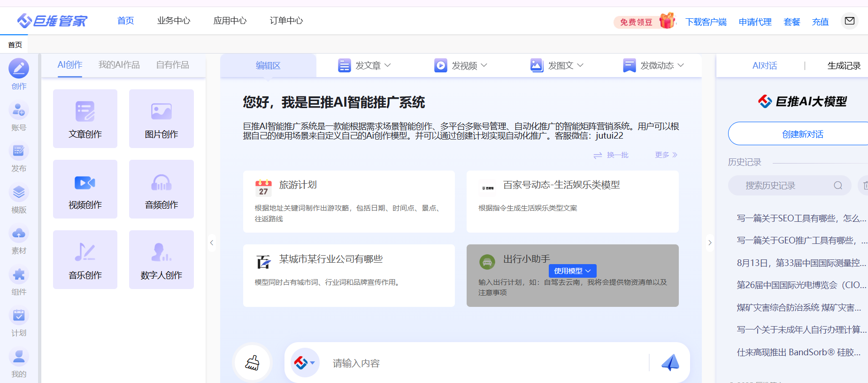Click the clear-chat broom icon
The image size is (868, 383).
253,363
